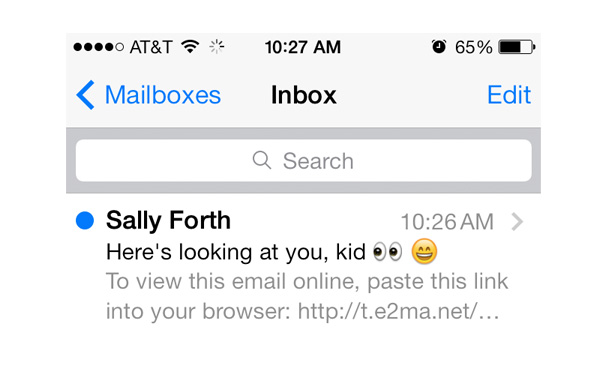Tap the battery icon in status bar
This screenshot has height=370, width=592.
pyautogui.click(x=516, y=47)
